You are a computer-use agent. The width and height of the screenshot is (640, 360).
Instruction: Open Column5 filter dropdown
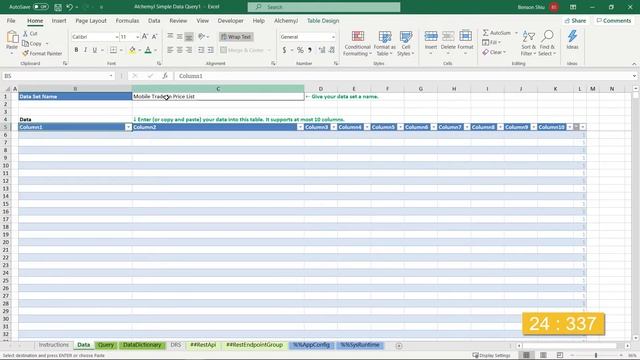click(400, 127)
